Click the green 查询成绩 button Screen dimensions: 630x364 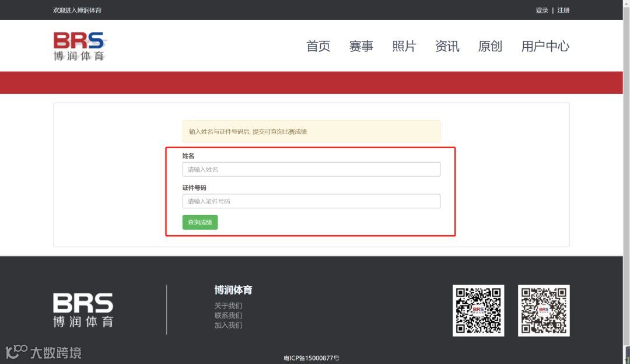[200, 222]
